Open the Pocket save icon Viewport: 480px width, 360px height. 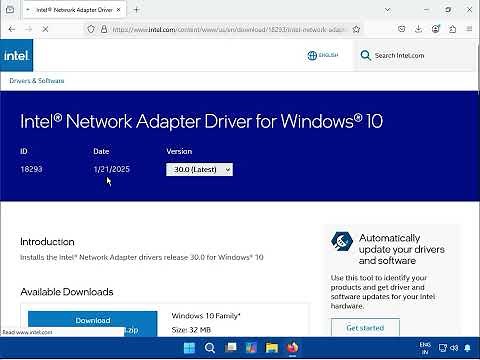tap(402, 29)
